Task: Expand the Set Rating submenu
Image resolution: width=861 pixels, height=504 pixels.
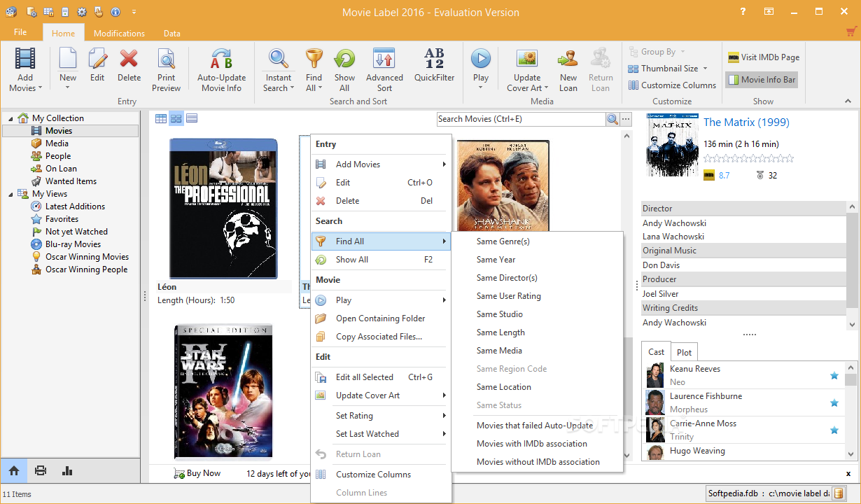Action: (x=444, y=416)
